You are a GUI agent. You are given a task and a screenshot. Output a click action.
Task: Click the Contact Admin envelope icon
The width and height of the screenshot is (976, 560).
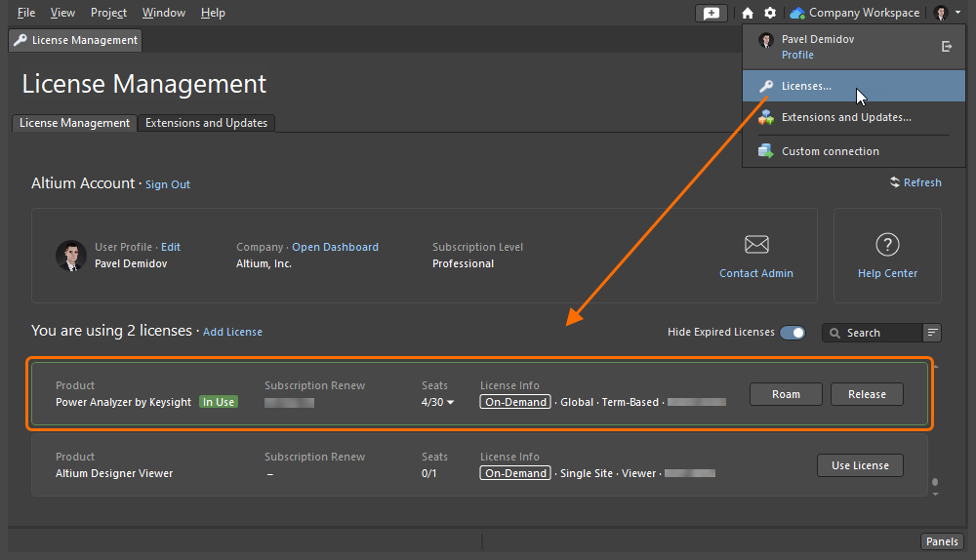(756, 245)
